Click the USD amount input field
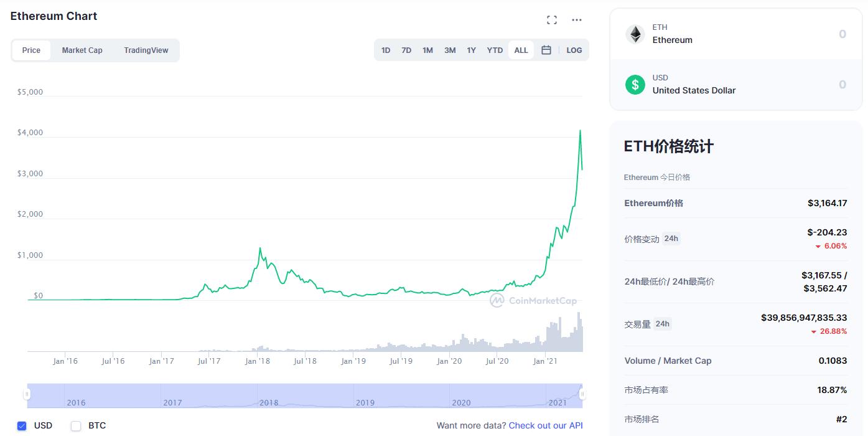Viewport: 868px width, 436px height. (x=809, y=84)
